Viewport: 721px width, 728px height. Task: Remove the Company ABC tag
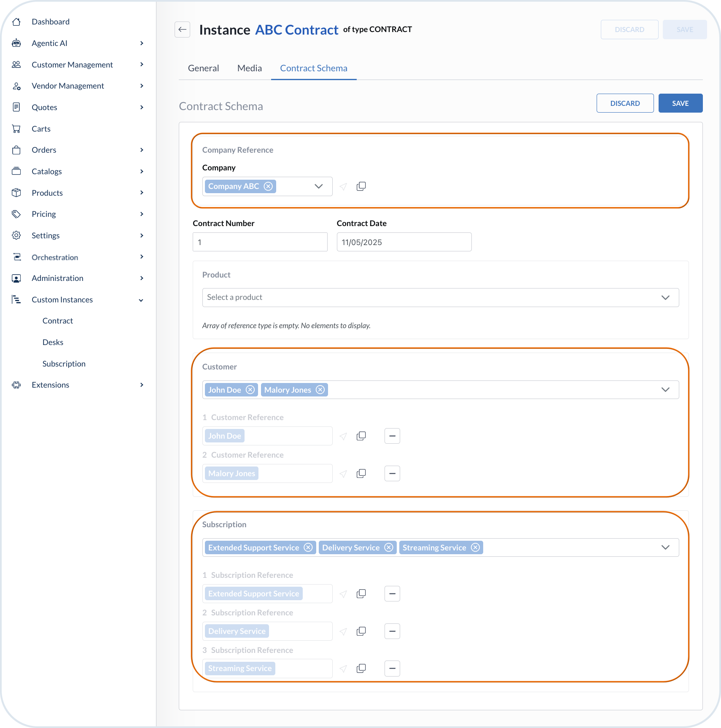tap(268, 186)
